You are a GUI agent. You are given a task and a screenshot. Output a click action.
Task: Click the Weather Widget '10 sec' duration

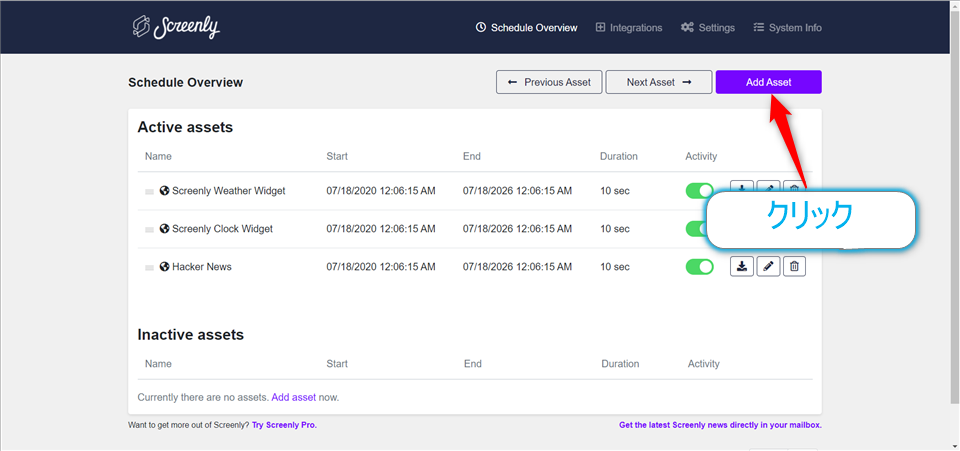pyautogui.click(x=615, y=191)
